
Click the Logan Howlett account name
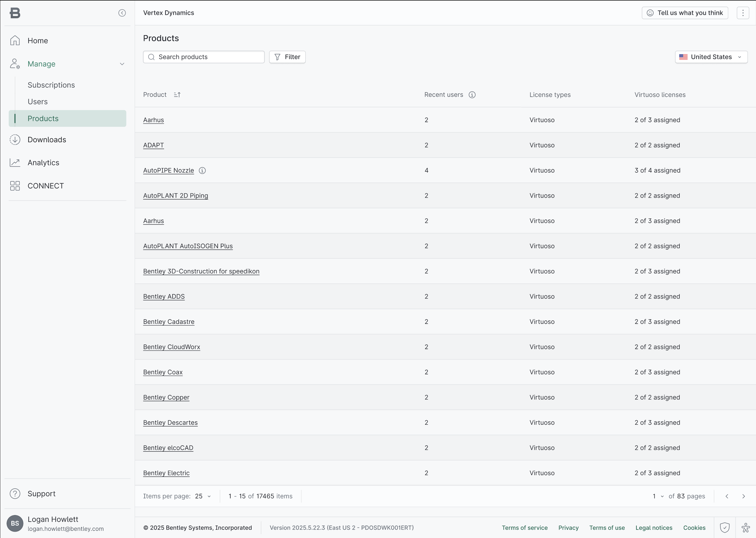(53, 519)
